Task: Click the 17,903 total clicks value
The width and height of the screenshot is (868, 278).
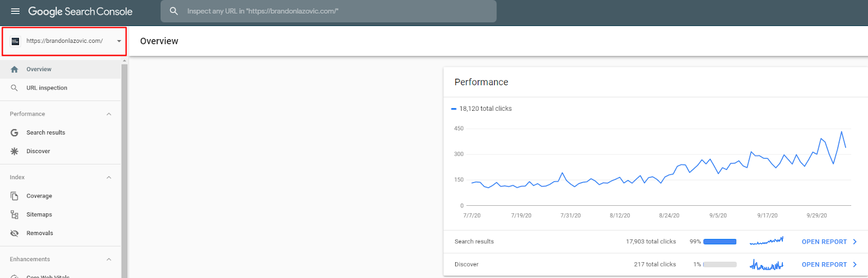Action: click(x=651, y=242)
